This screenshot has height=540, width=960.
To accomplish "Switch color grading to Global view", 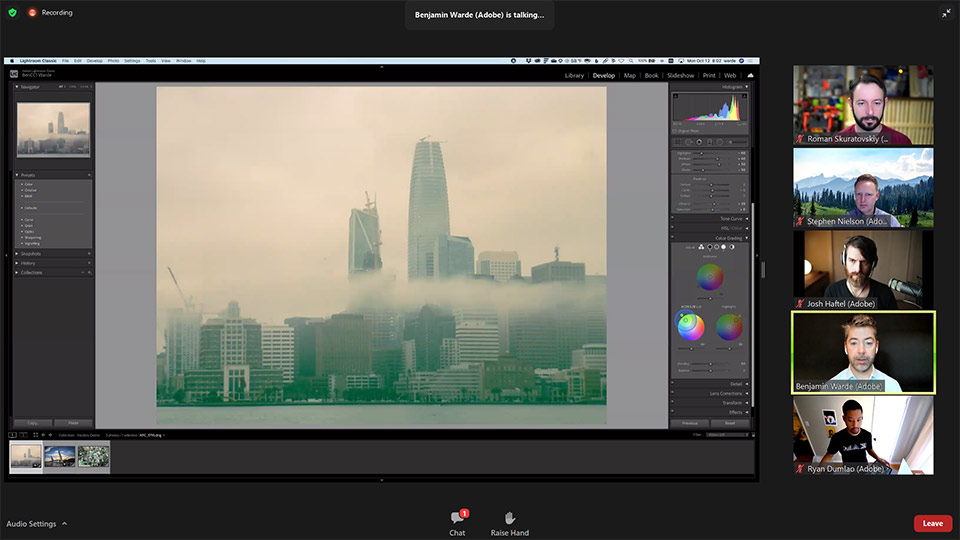I will click(x=732, y=247).
